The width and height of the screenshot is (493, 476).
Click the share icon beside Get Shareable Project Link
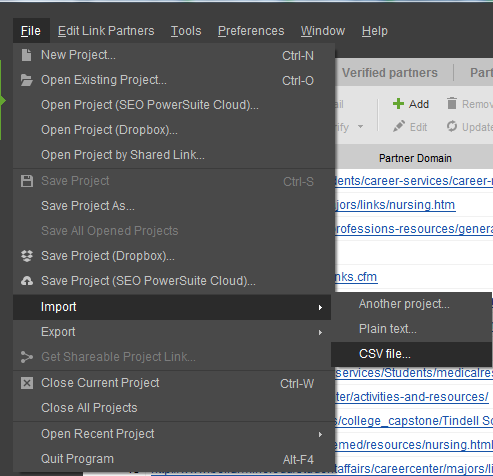27,357
